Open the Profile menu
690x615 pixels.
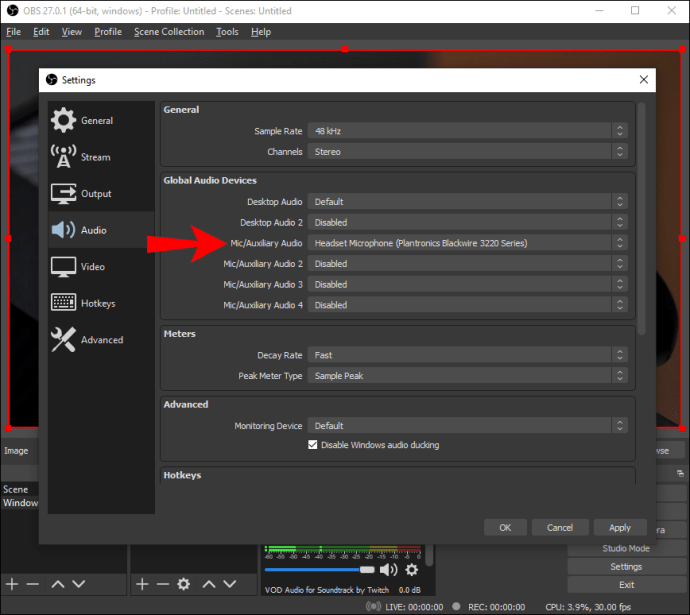tap(108, 32)
